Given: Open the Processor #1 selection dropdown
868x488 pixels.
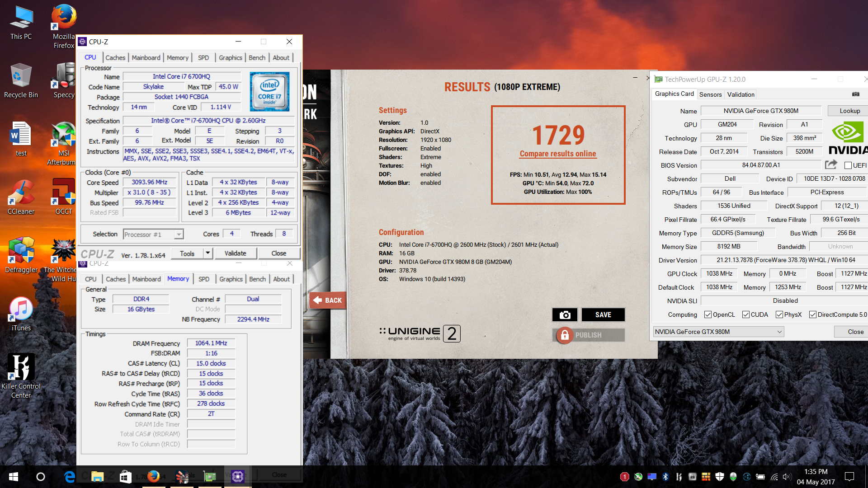Looking at the screenshot, I should [153, 234].
